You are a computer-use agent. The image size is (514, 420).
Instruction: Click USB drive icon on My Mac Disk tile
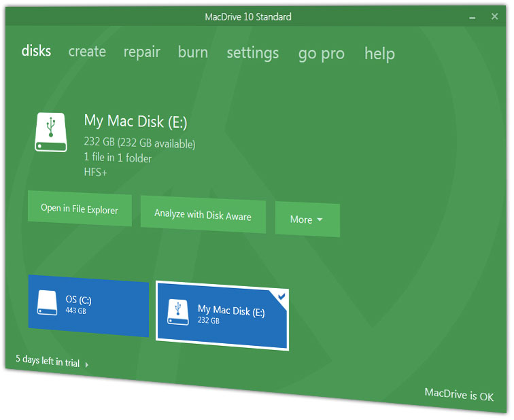[x=178, y=313]
